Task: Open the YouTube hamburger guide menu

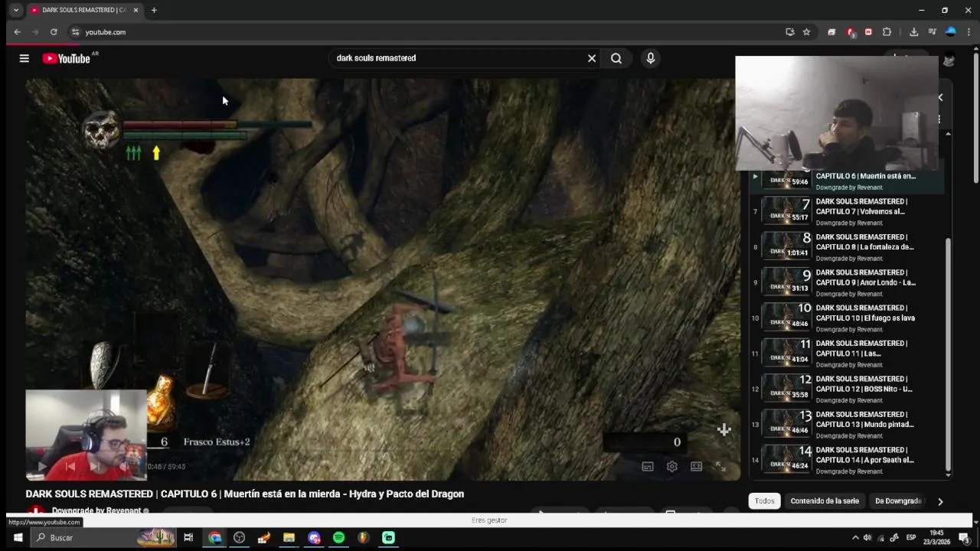Action: pyautogui.click(x=24, y=58)
